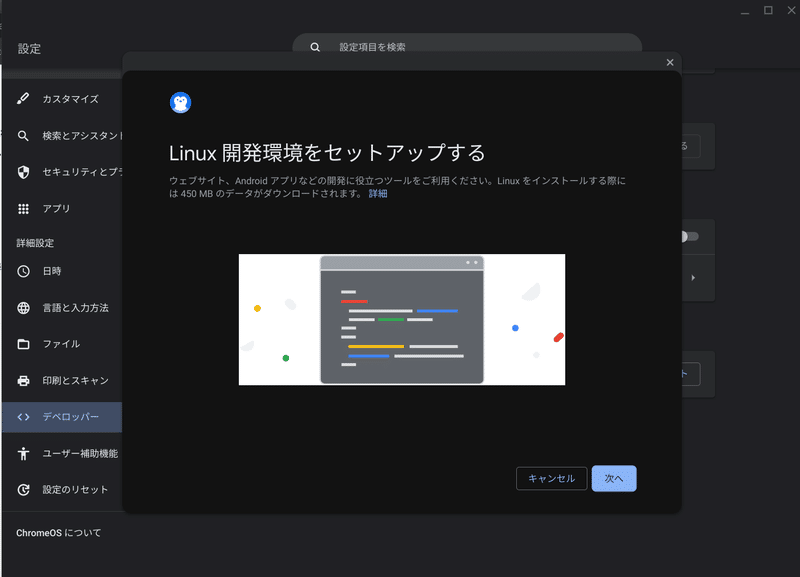
Task: Click the developer code brackets icon
Action: [x=23, y=417]
